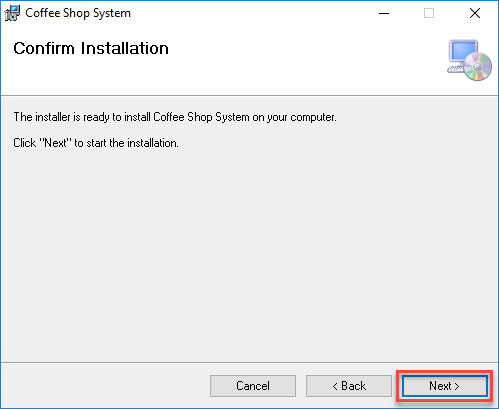Click Next to start the installation
Image resolution: width=499 pixels, height=409 pixels.
[444, 386]
